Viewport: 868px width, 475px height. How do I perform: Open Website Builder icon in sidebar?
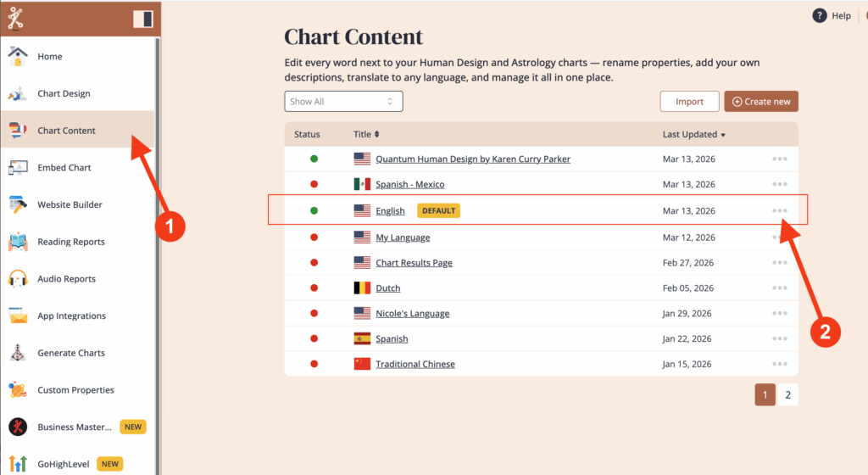(x=18, y=205)
